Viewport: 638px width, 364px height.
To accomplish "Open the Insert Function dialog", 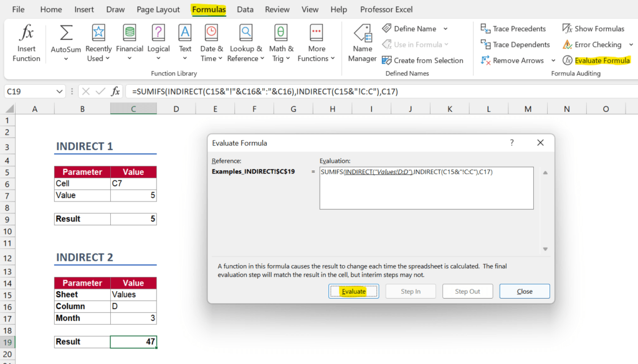I will pyautogui.click(x=26, y=42).
